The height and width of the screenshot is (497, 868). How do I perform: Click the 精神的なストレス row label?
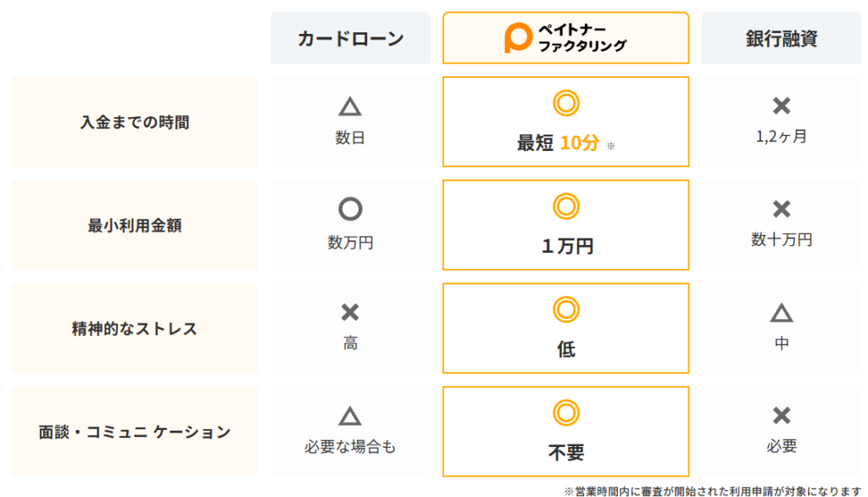click(x=135, y=328)
